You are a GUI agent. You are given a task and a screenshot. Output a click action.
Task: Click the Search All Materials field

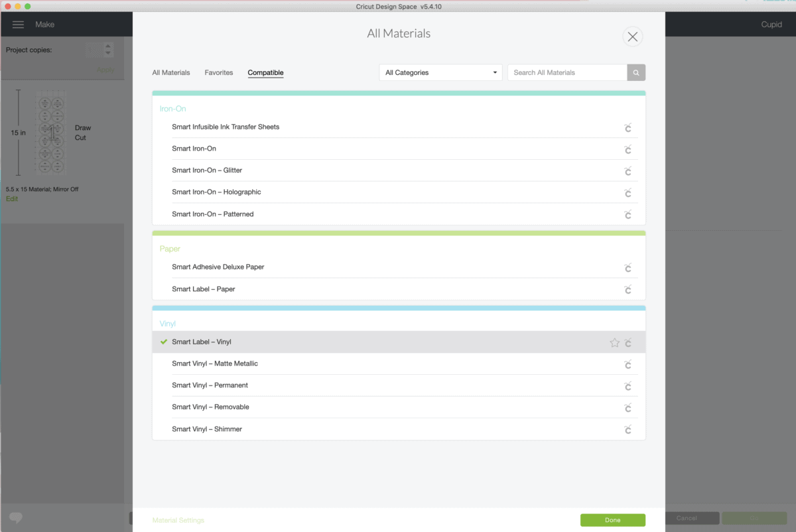click(x=566, y=73)
